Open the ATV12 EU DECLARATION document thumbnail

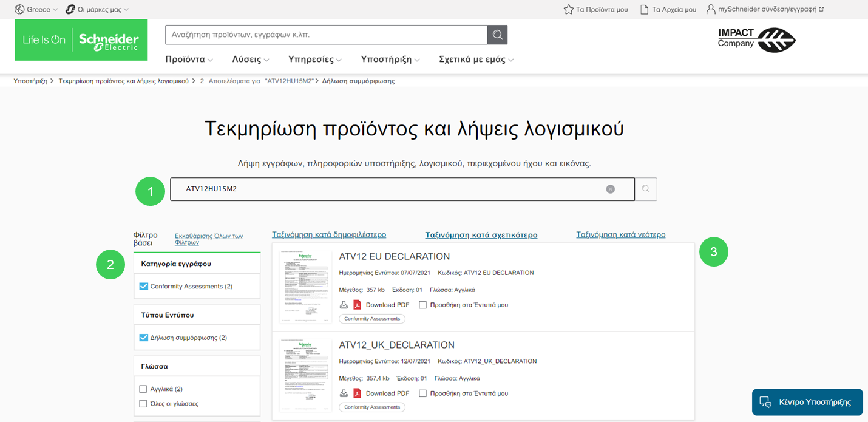[305, 285]
